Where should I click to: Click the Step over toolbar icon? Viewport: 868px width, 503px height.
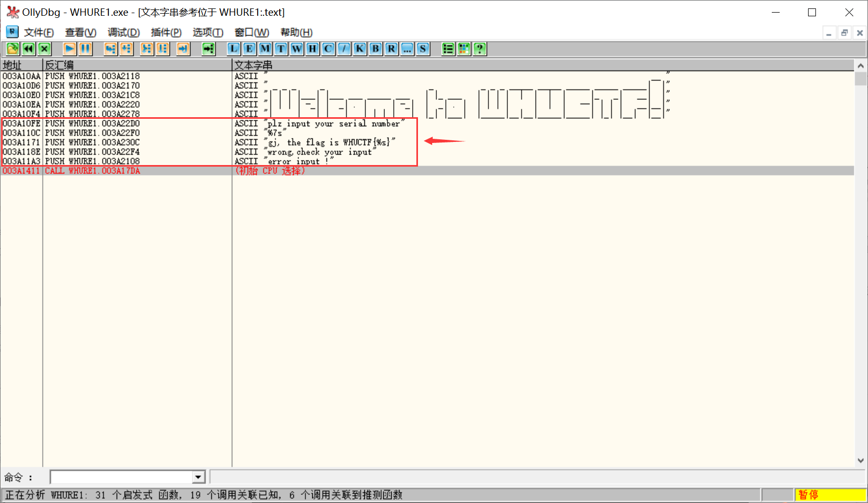126,49
